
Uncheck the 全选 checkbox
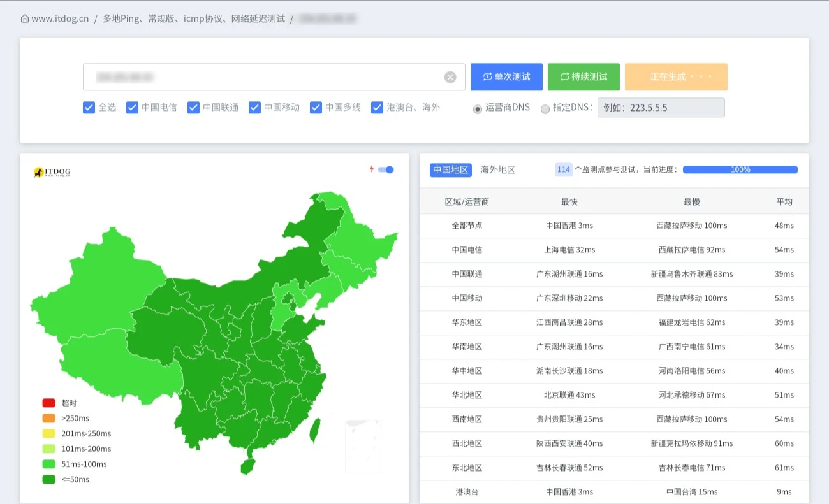[x=89, y=108]
